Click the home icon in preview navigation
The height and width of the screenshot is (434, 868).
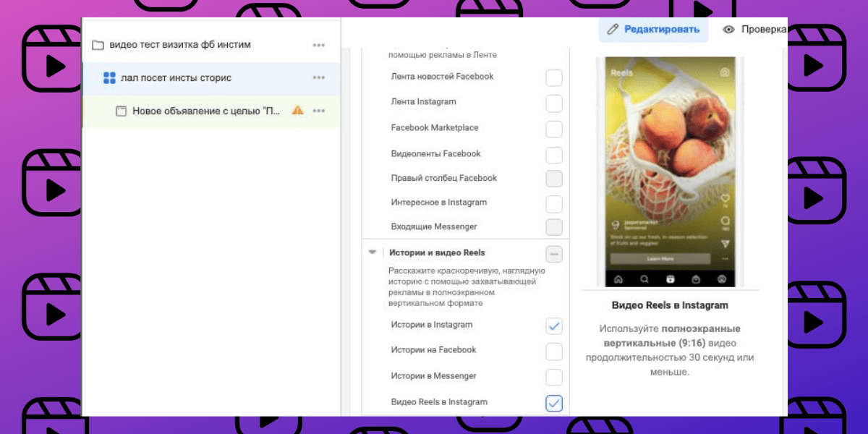click(x=618, y=278)
